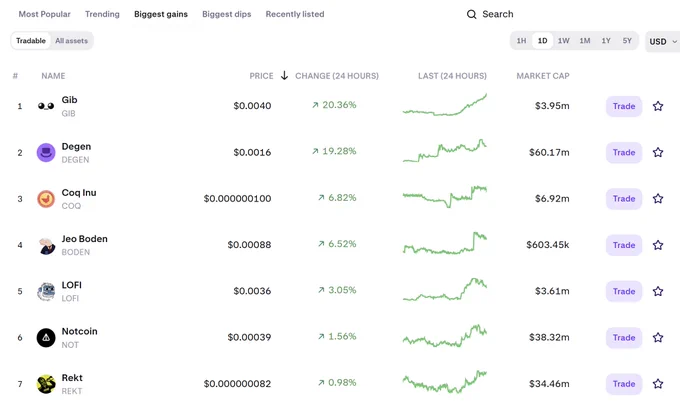Viewport: 680px width, 405px height.
Task: Click the Coq Inu asset name
Action: pos(79,193)
